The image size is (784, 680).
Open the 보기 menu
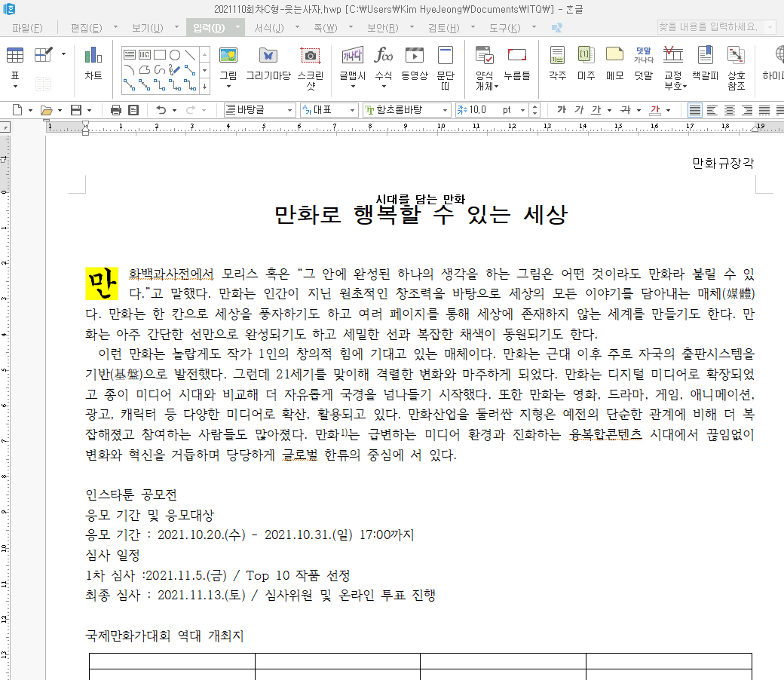(x=148, y=28)
